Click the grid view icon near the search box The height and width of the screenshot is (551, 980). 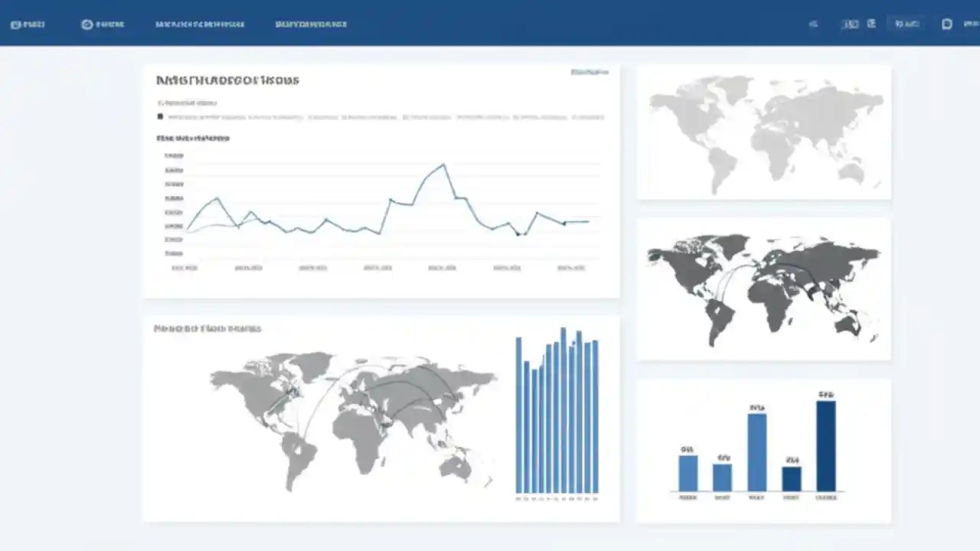pos(851,24)
